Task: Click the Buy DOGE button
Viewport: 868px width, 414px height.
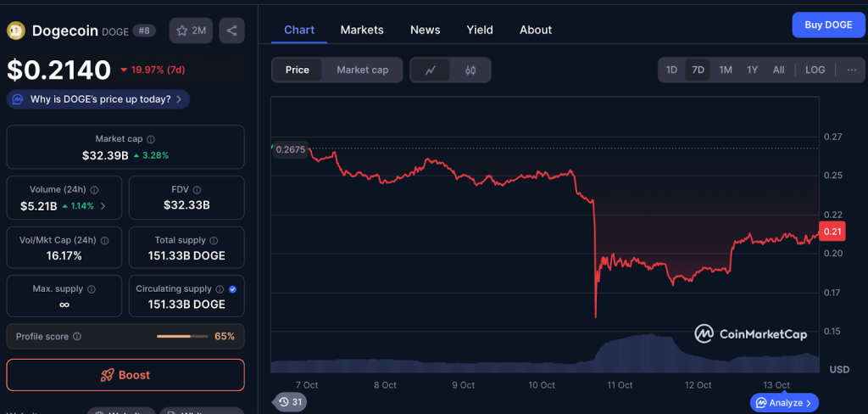Action: click(827, 25)
